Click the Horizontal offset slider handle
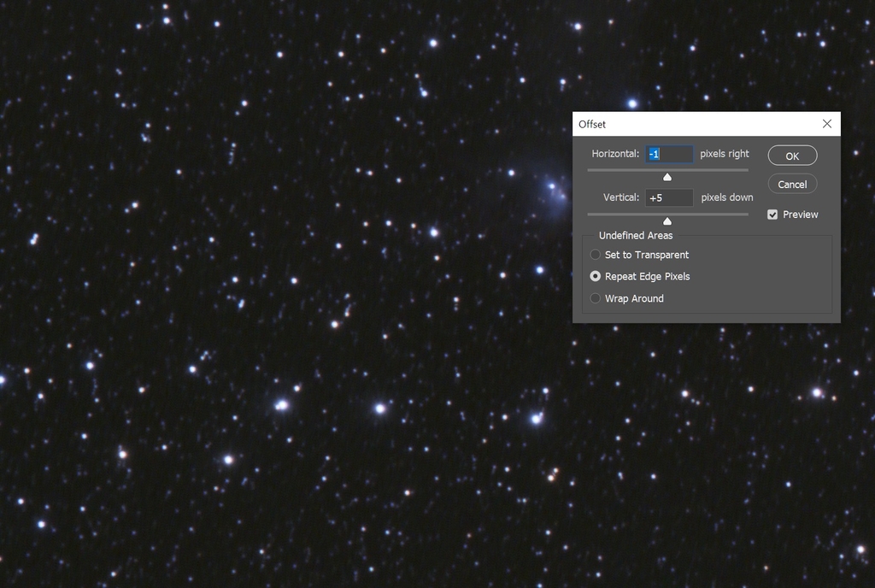Viewport: 875px width, 588px height. pyautogui.click(x=667, y=178)
